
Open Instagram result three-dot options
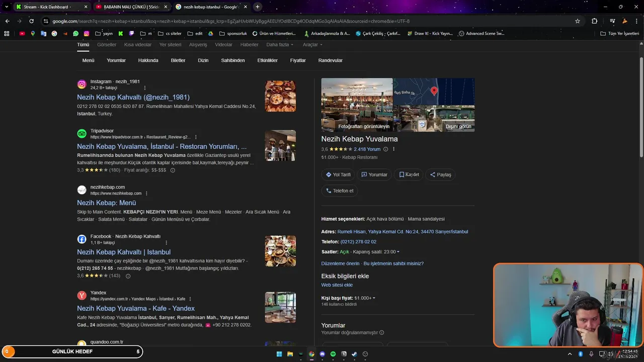145,88
